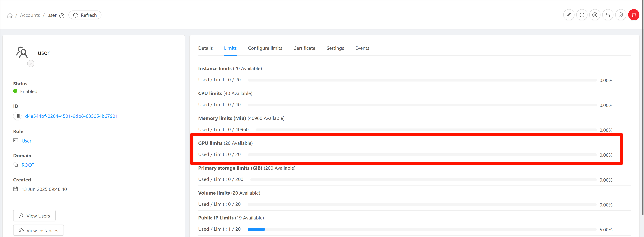Open the View Instances button
Viewport: 644px width, 237px height.
[x=38, y=230]
